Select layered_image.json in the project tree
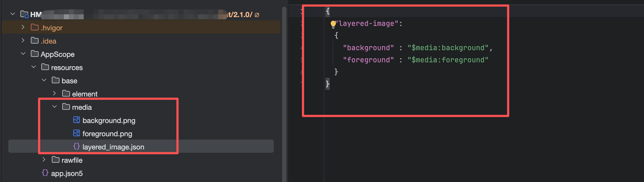Viewport: 644px width, 182px height. (113, 147)
